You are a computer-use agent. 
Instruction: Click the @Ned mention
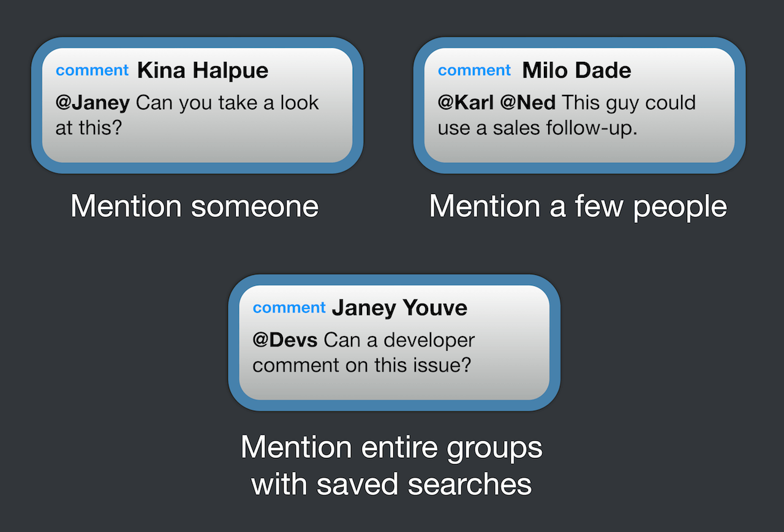tap(528, 102)
